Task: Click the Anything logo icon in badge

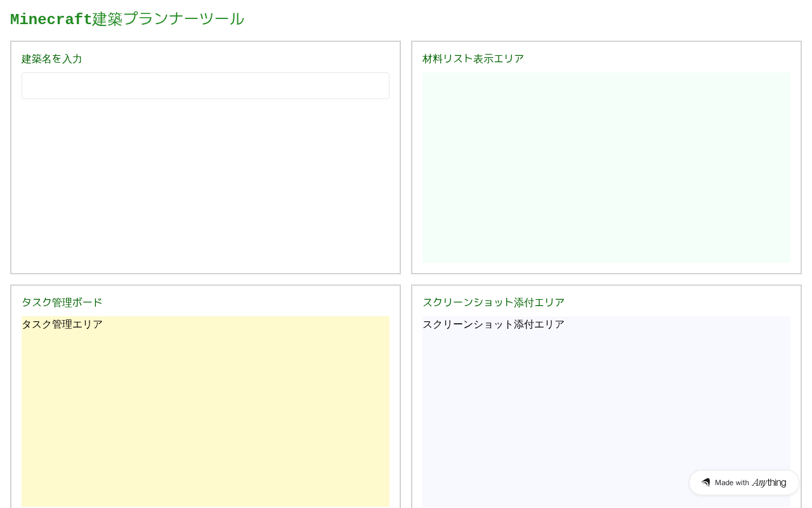Action: (x=705, y=483)
